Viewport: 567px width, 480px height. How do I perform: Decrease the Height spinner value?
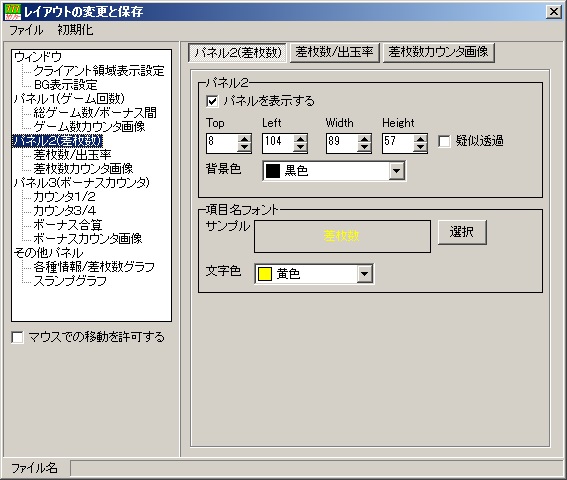[420, 148]
